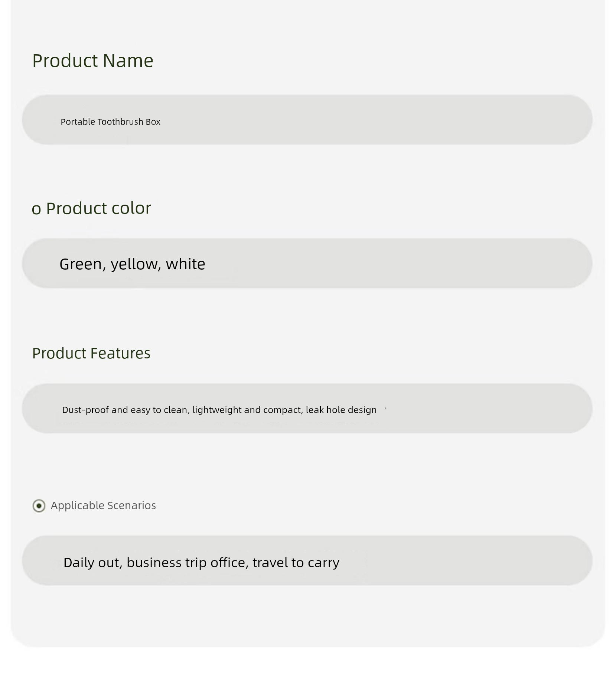Click the Product color heading text
Viewport: 616px width, 686px height.
98,208
